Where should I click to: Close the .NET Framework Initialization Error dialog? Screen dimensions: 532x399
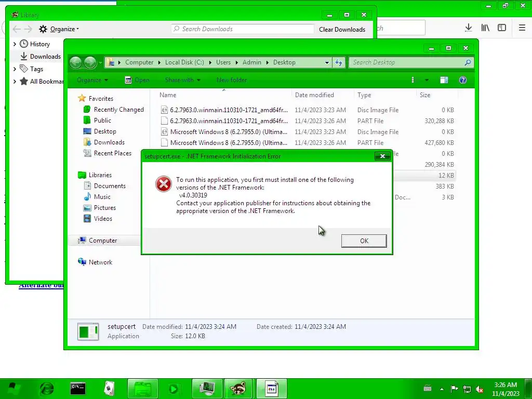382,156
